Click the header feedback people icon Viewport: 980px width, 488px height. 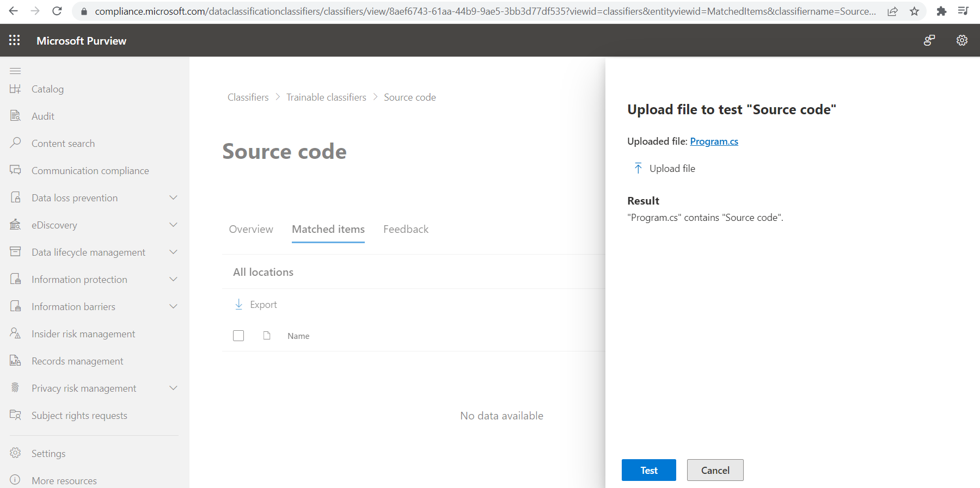click(x=929, y=40)
